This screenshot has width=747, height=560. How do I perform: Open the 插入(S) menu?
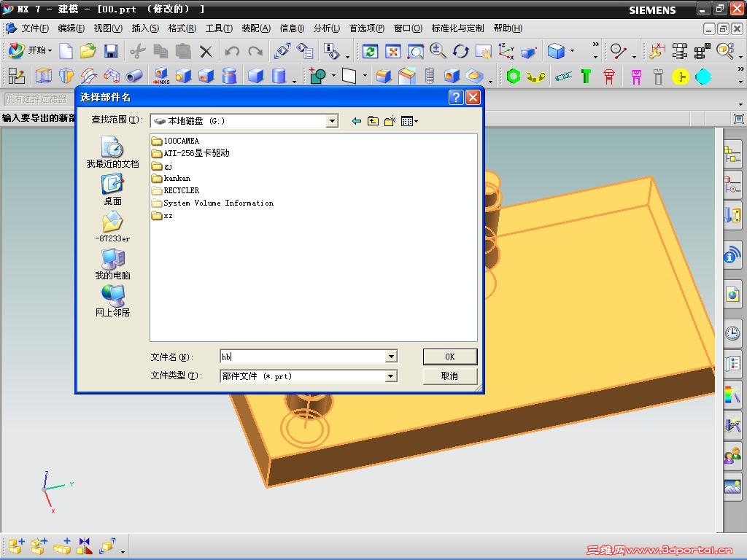145,28
